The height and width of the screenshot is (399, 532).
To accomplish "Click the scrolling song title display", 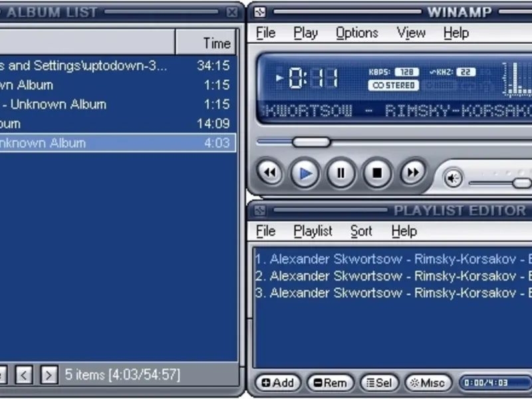I will (x=397, y=111).
